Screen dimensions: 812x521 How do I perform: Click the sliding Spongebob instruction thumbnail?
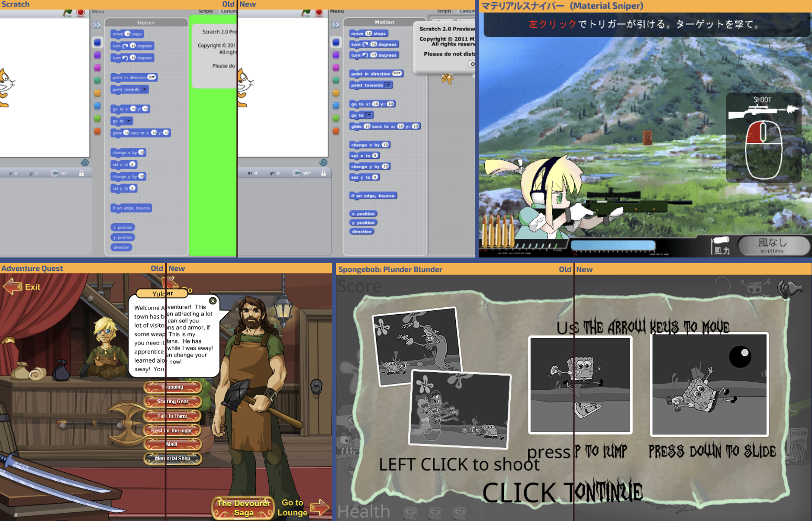[x=709, y=384]
